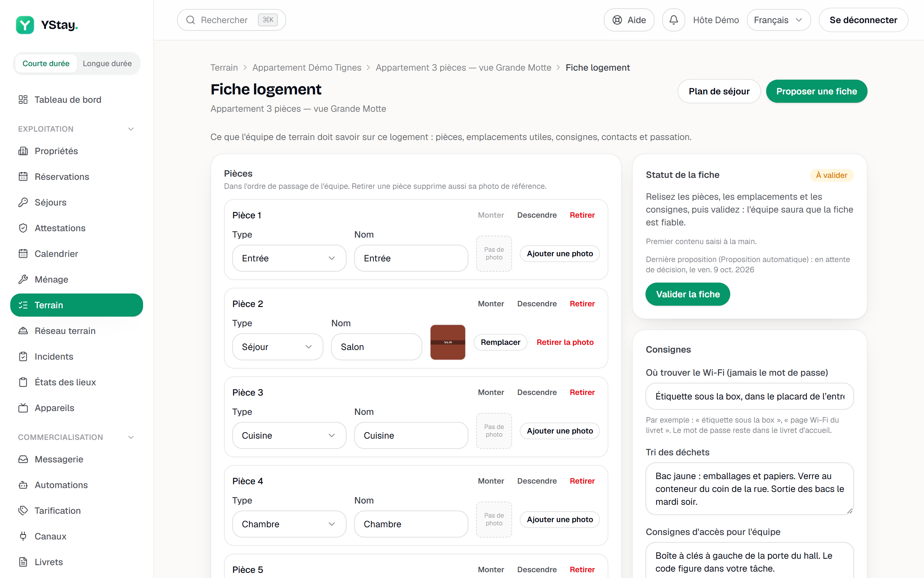Open Livrets page
The image size is (924, 578).
coord(76,562)
